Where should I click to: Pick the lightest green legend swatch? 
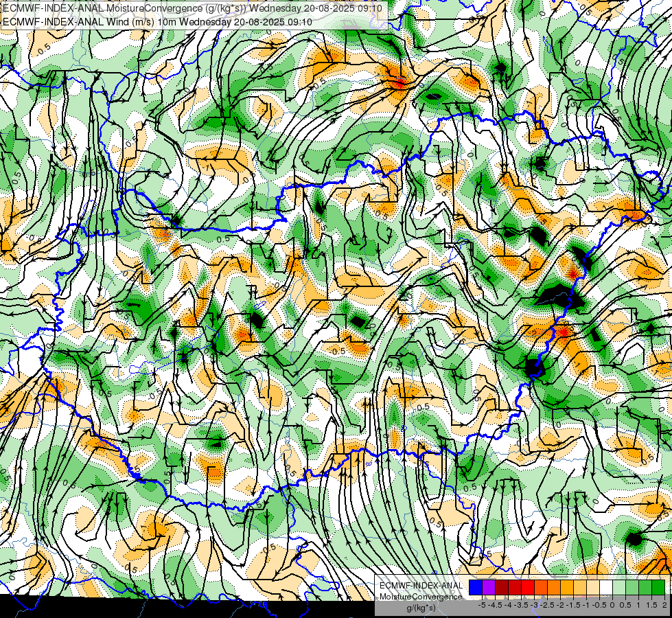coord(619,587)
